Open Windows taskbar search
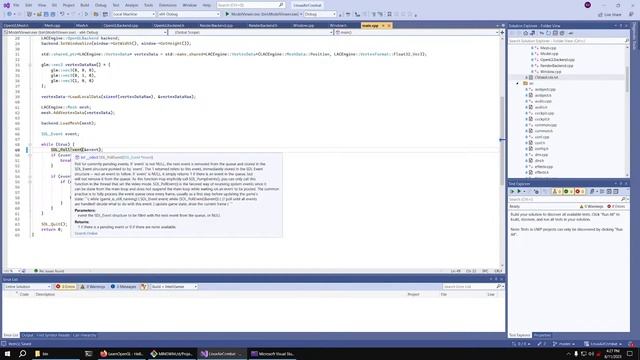Viewport: 640px width, 360px height. tap(22, 353)
